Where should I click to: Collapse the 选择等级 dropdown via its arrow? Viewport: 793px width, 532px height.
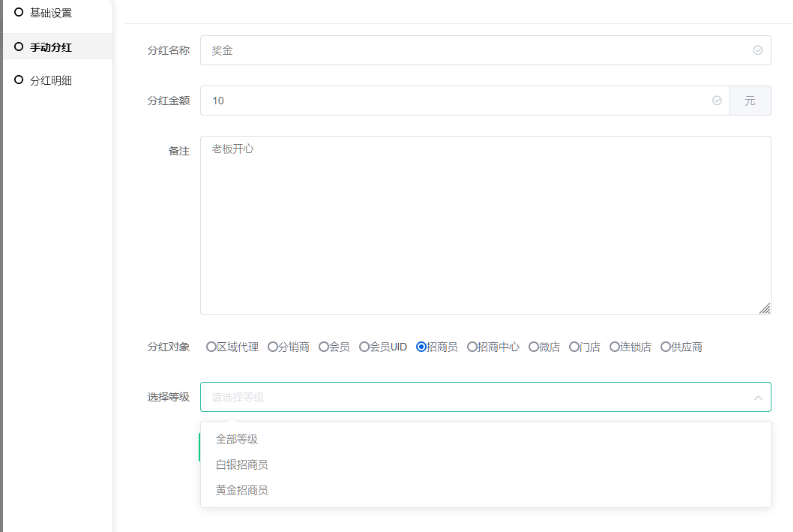tap(757, 397)
